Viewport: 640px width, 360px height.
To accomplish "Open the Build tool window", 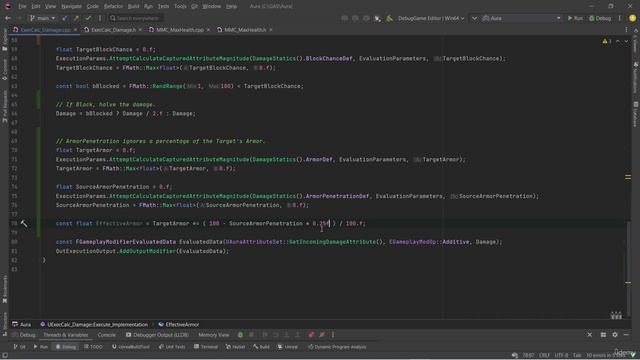I will coord(261,347).
